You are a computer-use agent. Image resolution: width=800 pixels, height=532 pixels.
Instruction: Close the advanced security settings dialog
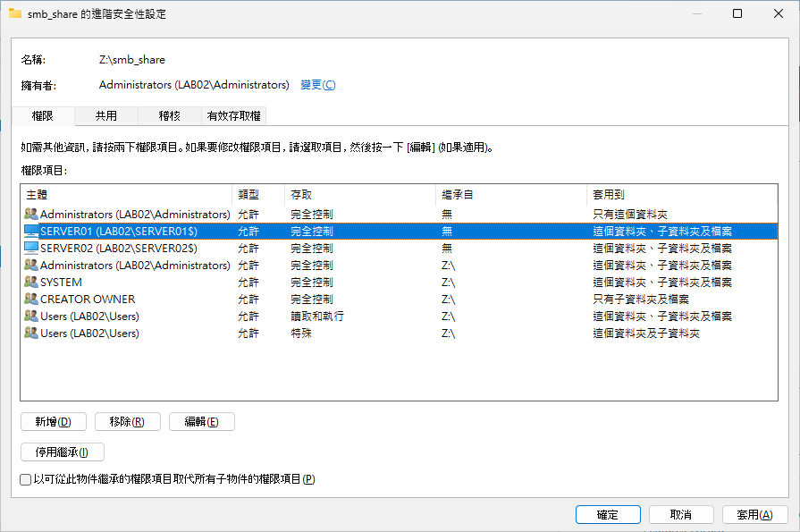778,13
